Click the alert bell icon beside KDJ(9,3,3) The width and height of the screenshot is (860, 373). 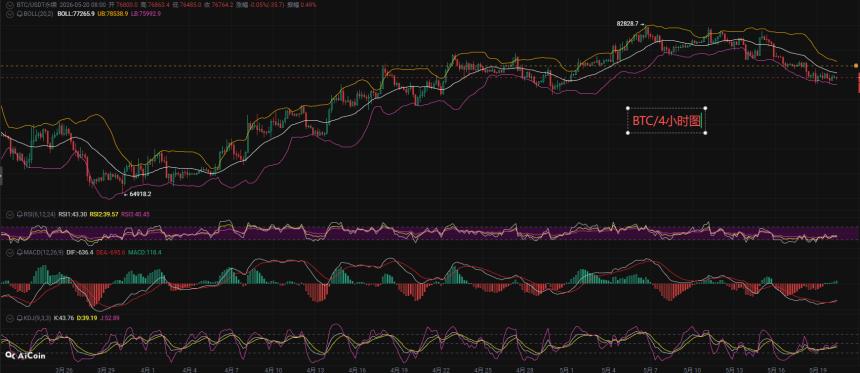(x=20, y=318)
